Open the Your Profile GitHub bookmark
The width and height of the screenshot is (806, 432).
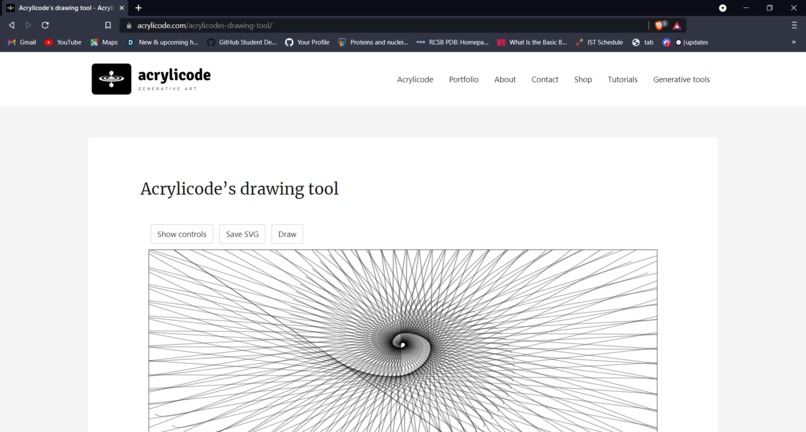[307, 42]
